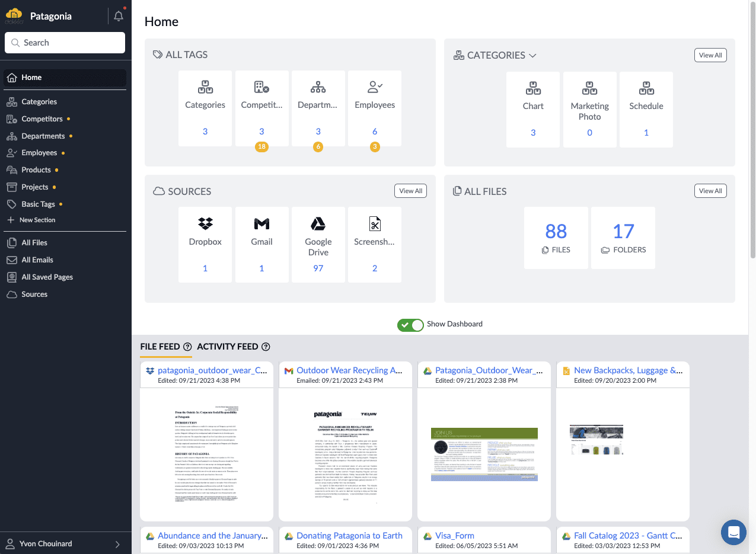The width and height of the screenshot is (756, 554).
Task: Add a New Section
Action: click(x=31, y=220)
